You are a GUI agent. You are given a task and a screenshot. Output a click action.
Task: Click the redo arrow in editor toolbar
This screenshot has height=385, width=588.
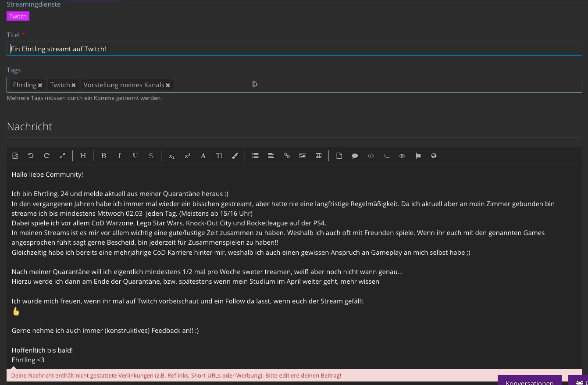46,156
